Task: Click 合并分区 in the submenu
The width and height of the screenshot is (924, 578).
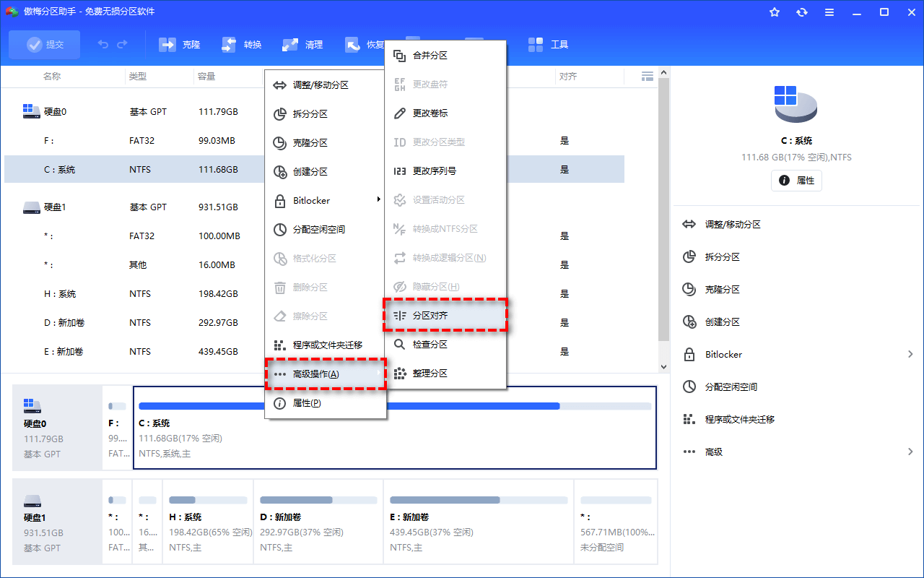Action: pyautogui.click(x=430, y=54)
